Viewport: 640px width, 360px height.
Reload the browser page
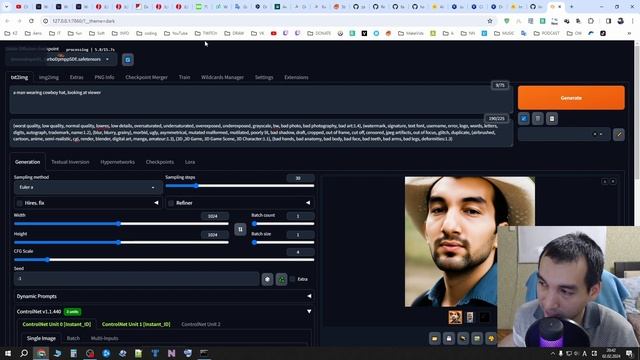(x=31, y=21)
